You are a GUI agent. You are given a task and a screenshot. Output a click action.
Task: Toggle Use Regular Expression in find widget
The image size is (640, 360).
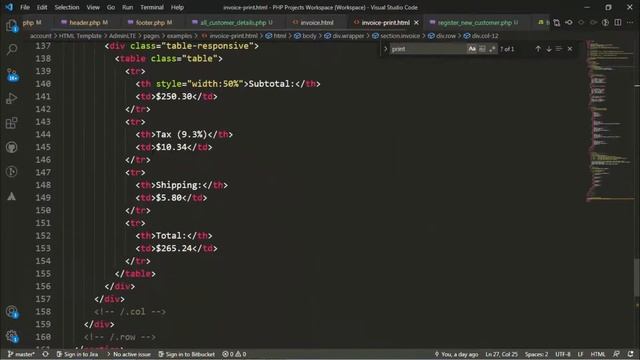click(x=492, y=49)
